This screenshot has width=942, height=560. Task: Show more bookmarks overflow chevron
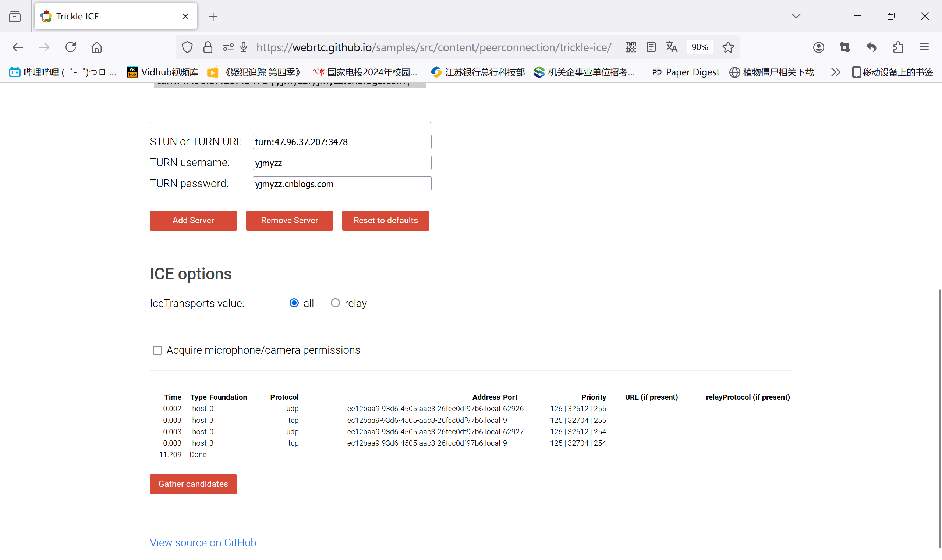[835, 72]
